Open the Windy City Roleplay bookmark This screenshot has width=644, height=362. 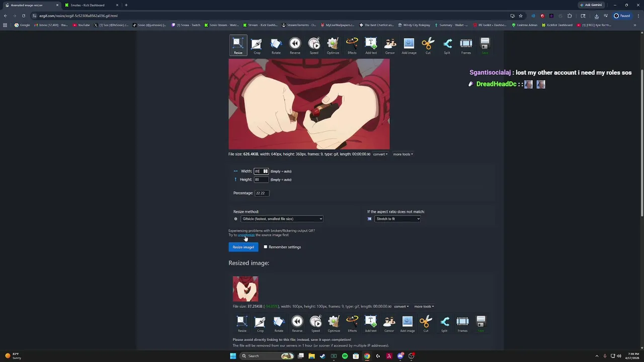coord(415,25)
